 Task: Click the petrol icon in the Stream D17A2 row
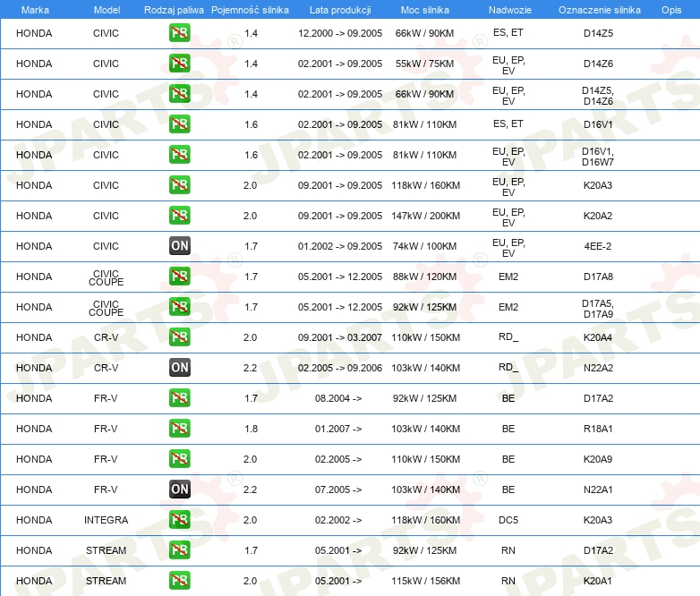tap(179, 550)
